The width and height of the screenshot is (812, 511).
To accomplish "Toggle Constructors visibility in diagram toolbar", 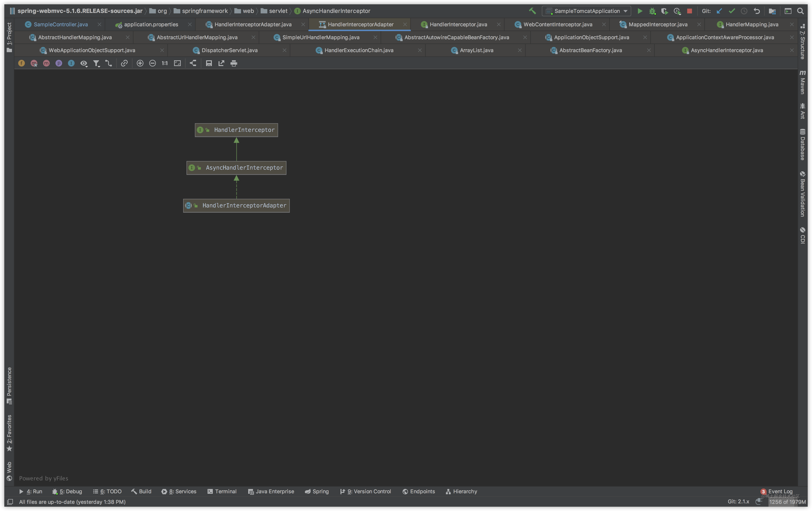I will click(34, 63).
